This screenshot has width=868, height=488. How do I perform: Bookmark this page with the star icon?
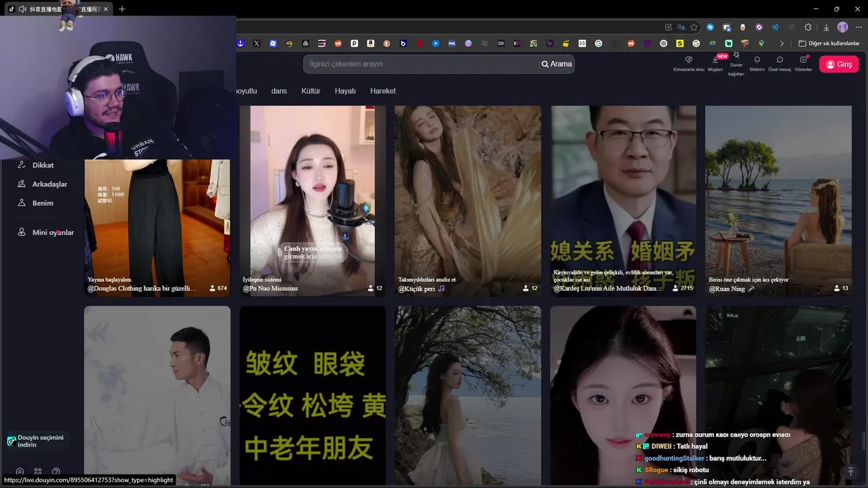(694, 27)
